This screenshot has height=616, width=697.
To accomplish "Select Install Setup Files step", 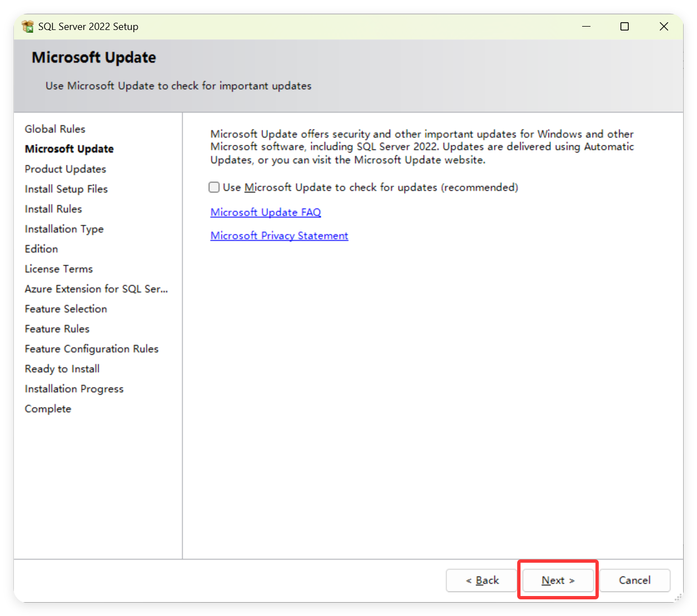I will click(66, 189).
